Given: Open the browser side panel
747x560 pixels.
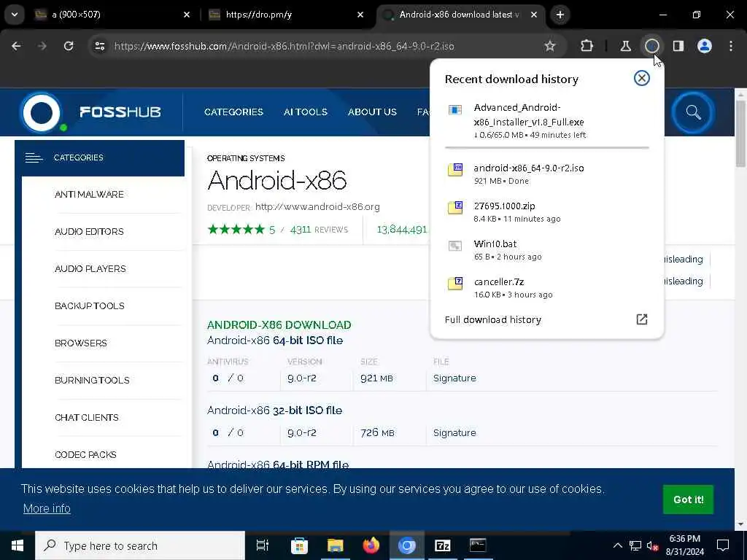Looking at the screenshot, I should (x=678, y=46).
